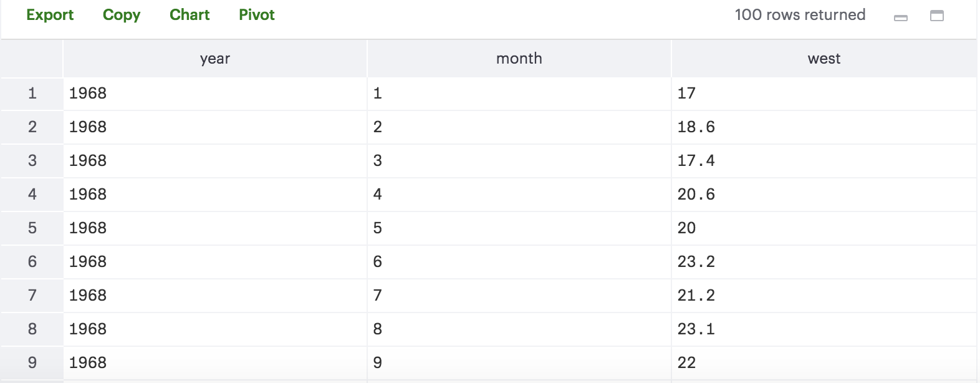Click the month cell showing 7
The width and height of the screenshot is (980, 383).
tap(378, 296)
